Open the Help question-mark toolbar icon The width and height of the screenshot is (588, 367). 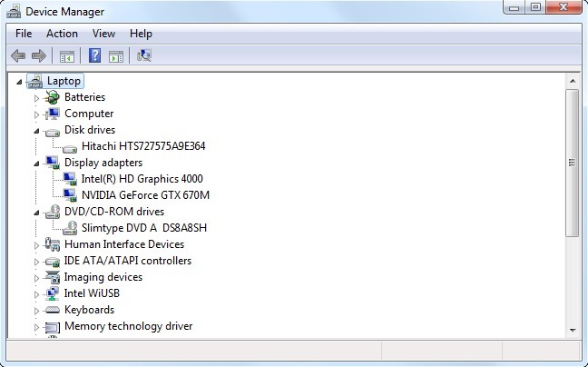pos(94,55)
